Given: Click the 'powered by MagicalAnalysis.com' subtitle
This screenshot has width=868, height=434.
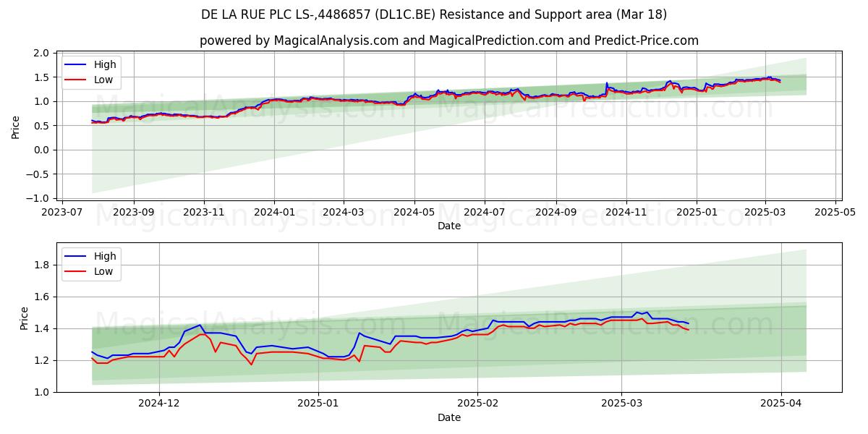Looking at the screenshot, I should 449,41.
